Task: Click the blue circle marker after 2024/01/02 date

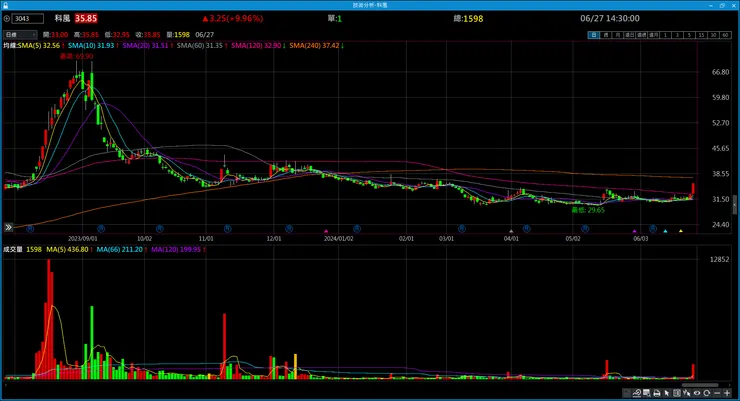Action: coord(357,229)
